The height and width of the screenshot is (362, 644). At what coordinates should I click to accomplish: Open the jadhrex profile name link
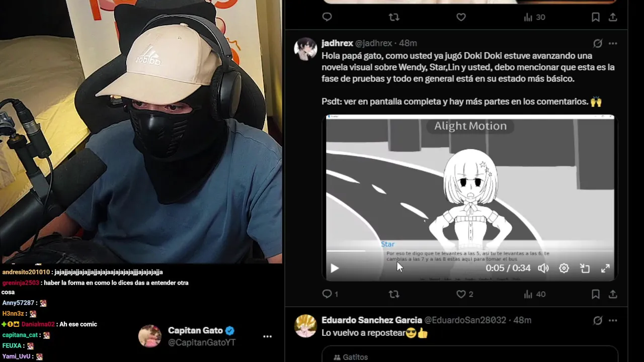tap(337, 43)
